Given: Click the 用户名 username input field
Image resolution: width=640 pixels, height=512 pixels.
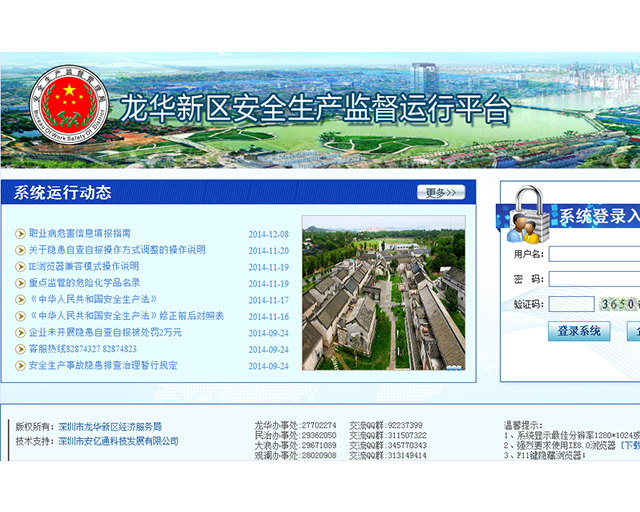Looking at the screenshot, I should (594, 254).
